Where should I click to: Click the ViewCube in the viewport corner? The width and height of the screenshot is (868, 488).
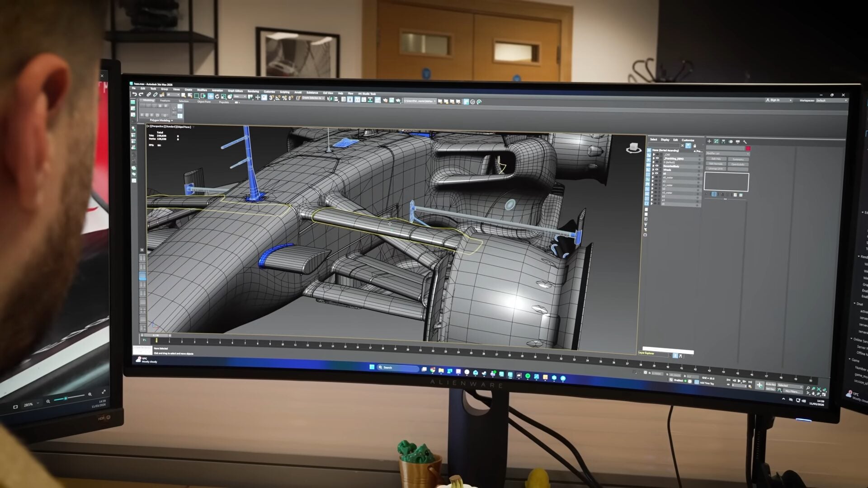pos(634,148)
